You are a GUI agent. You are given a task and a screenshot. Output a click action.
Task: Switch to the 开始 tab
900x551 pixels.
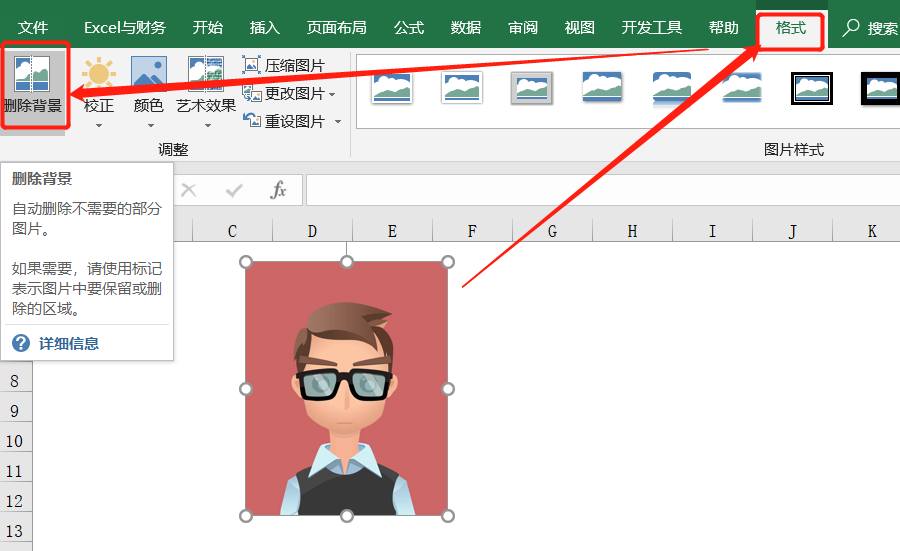click(x=208, y=28)
